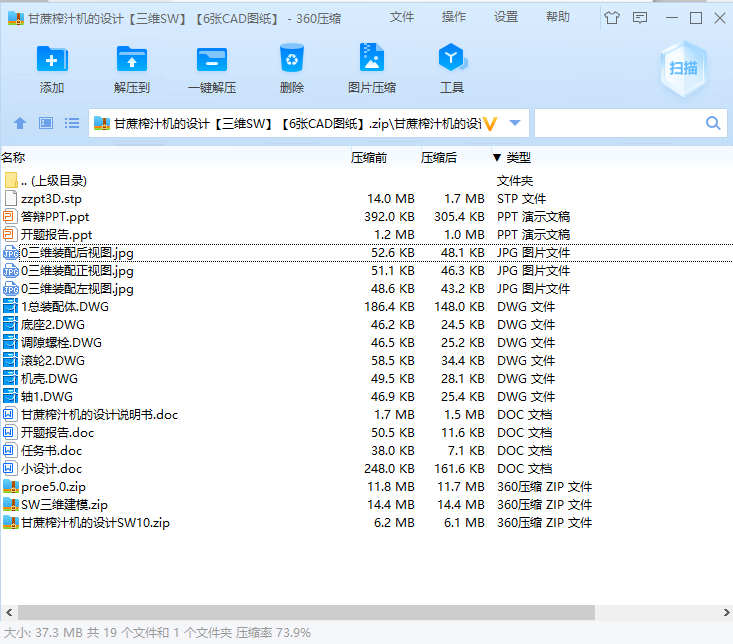733x644 pixels.
Task: Click the 11.7 MB compressed size of proe5.0.zip
Action: pyautogui.click(x=461, y=487)
